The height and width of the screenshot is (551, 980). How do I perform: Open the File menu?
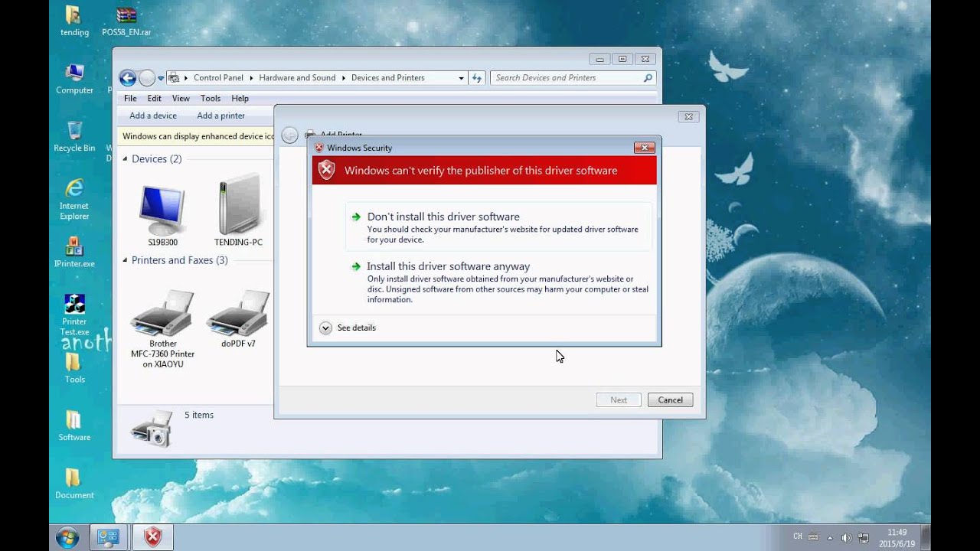tap(130, 99)
